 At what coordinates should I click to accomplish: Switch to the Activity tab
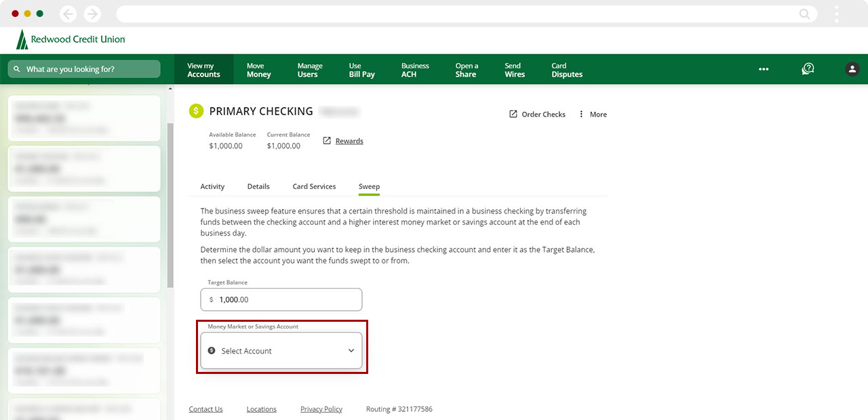click(x=212, y=186)
